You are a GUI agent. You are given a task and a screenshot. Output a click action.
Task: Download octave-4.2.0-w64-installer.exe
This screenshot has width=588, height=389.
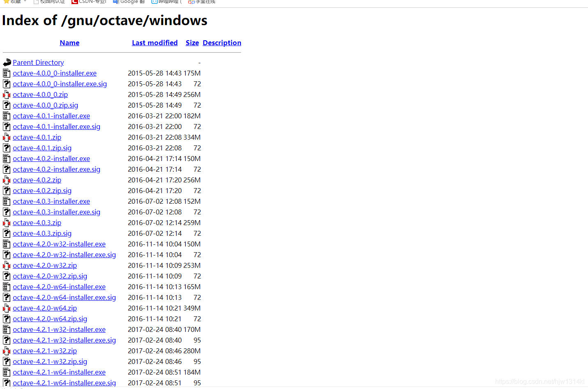pos(59,287)
